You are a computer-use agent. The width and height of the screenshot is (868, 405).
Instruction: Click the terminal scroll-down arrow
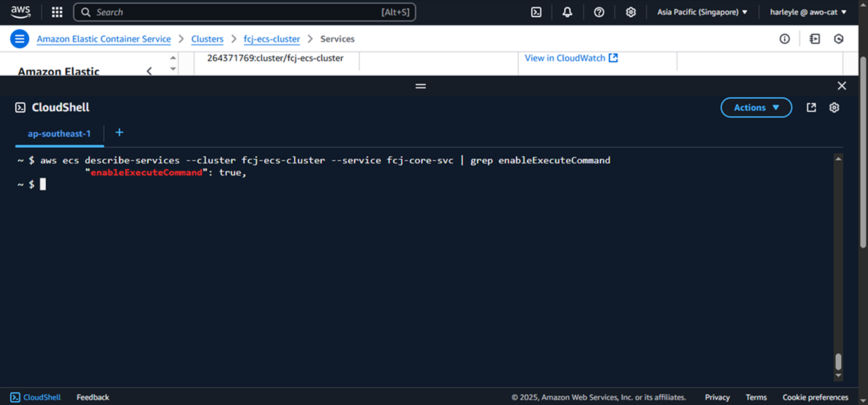pyautogui.click(x=838, y=376)
